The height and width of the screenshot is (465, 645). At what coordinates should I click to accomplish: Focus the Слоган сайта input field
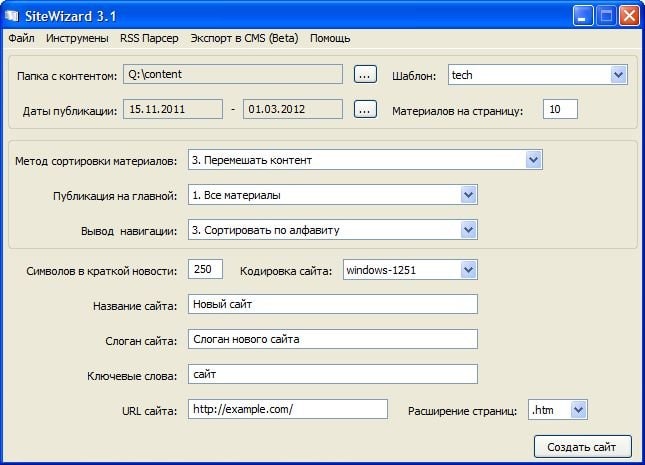(x=332, y=339)
